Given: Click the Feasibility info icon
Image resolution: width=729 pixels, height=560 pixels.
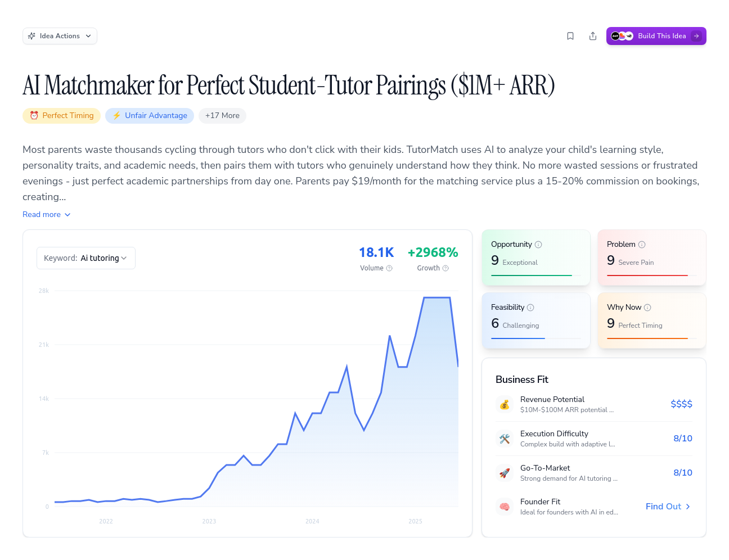Looking at the screenshot, I should click(530, 308).
